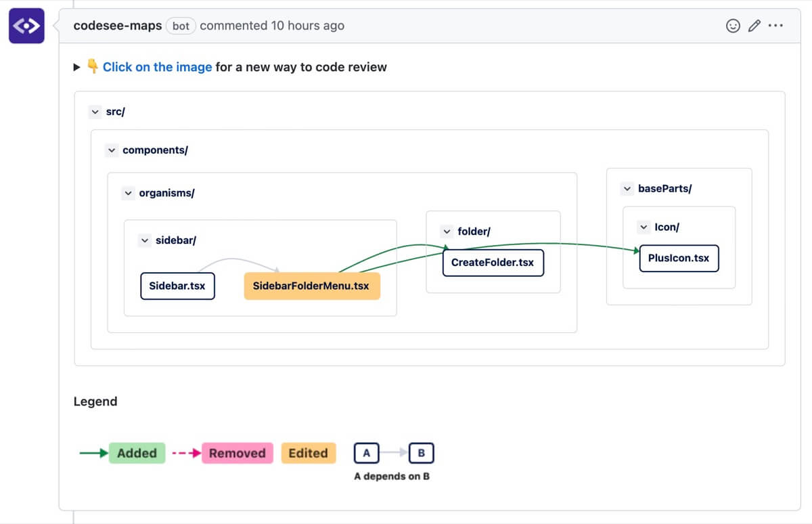Collapse the folder/ directory
The image size is (812, 524).
(x=446, y=231)
